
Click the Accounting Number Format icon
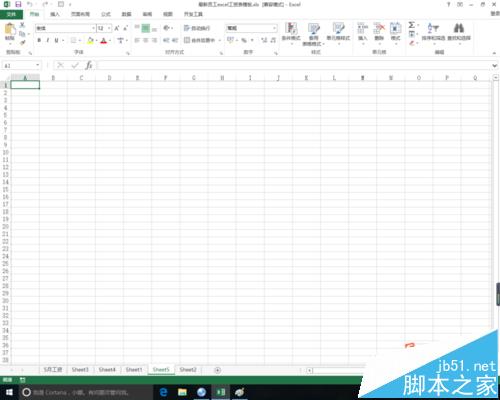[230, 40]
